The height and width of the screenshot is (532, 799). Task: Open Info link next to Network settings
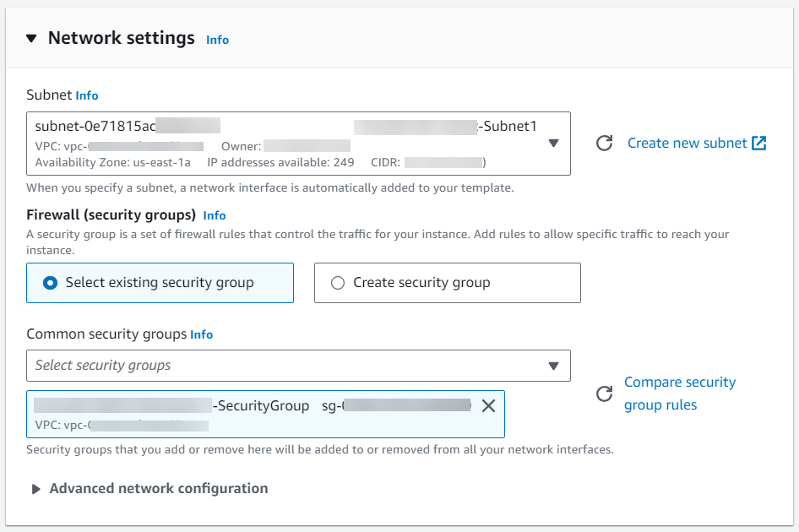(x=218, y=40)
